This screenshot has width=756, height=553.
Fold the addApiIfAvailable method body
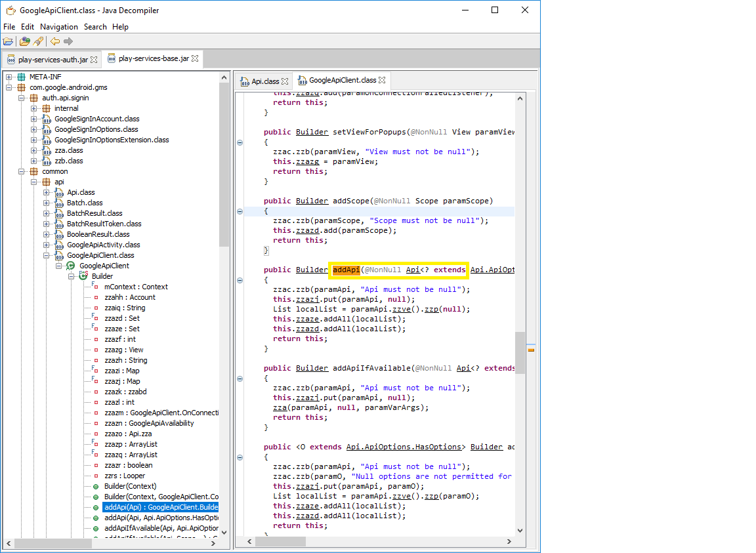(240, 379)
